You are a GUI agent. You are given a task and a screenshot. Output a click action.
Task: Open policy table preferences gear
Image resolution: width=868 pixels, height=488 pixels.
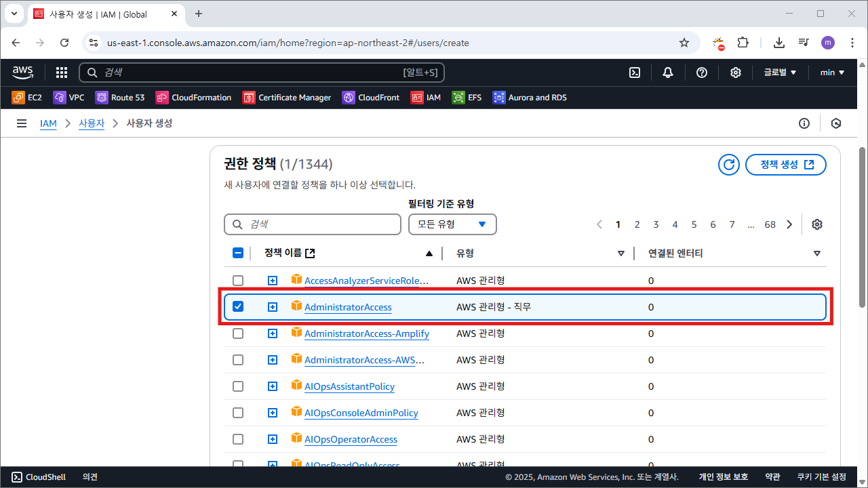coord(817,224)
